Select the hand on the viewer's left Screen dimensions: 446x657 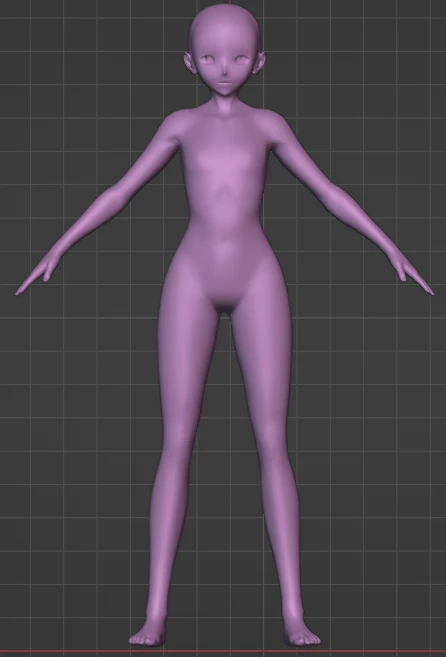(37, 274)
